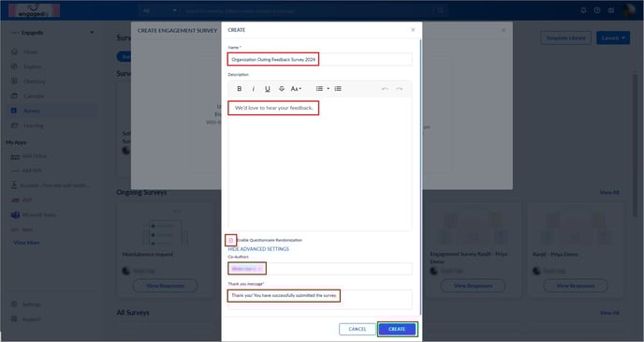Undo last edit in description
Viewport: 644px width, 342px height.
tap(385, 89)
